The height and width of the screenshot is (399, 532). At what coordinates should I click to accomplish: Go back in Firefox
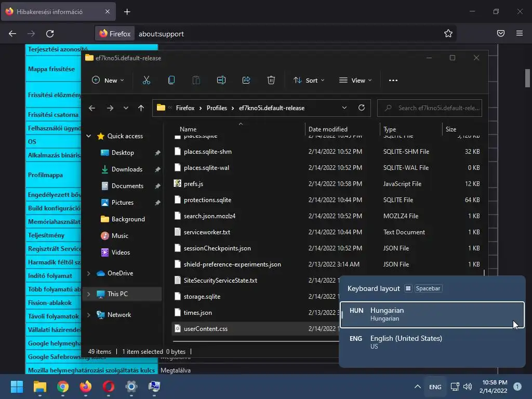[12, 34]
